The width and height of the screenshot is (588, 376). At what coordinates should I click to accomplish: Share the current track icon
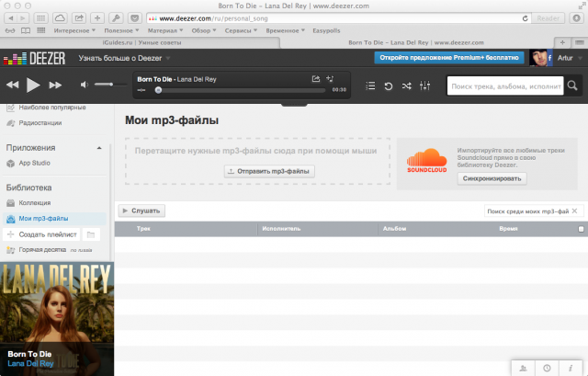[316, 79]
